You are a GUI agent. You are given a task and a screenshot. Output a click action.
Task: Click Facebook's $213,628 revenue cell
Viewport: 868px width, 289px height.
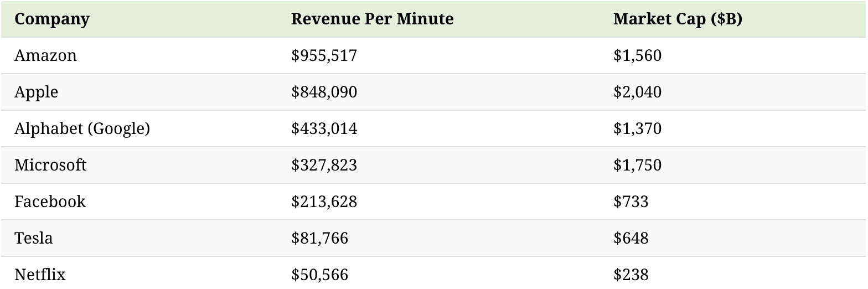[x=324, y=202]
